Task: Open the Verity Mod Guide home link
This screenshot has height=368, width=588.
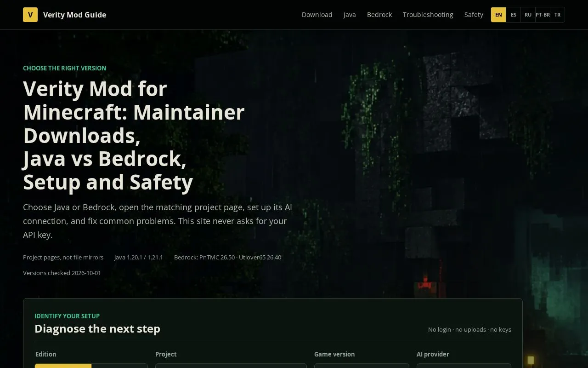Action: (x=65, y=15)
